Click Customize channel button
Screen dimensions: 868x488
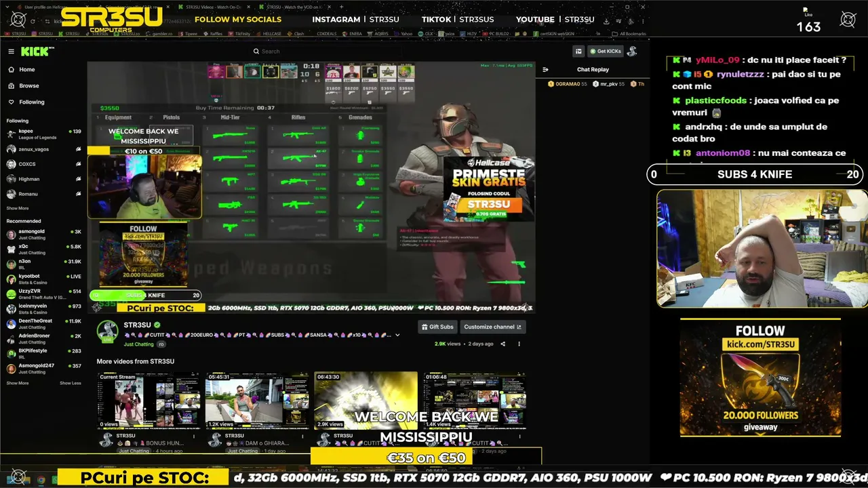[x=492, y=327]
